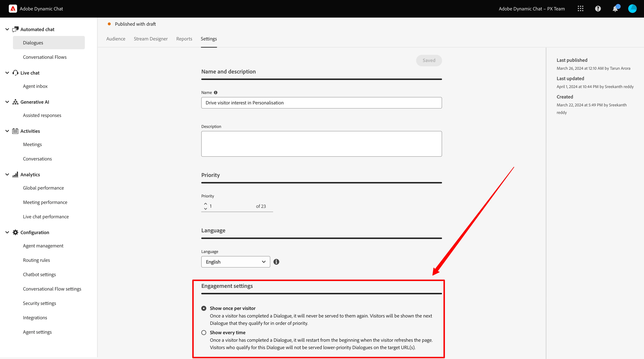Switch to the Stream Designer tab

pyautogui.click(x=151, y=39)
